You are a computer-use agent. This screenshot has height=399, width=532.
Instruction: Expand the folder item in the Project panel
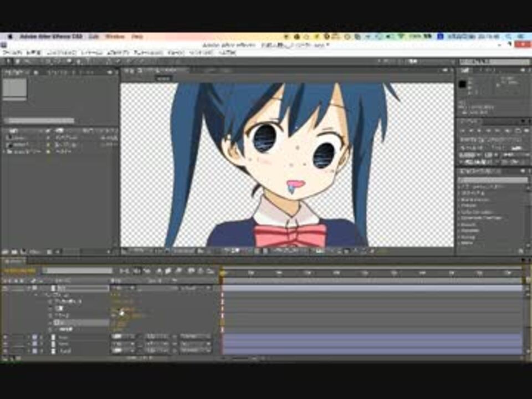[4, 152]
